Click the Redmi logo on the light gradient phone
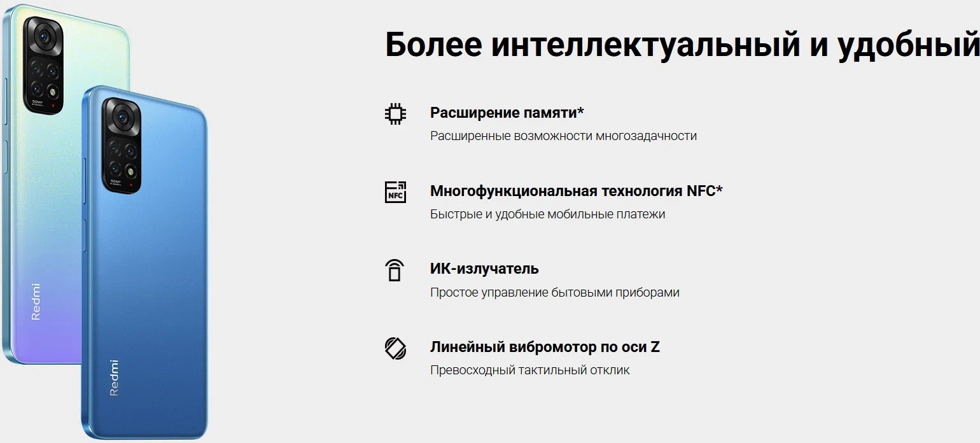Image resolution: width=980 pixels, height=443 pixels. pyautogui.click(x=36, y=301)
